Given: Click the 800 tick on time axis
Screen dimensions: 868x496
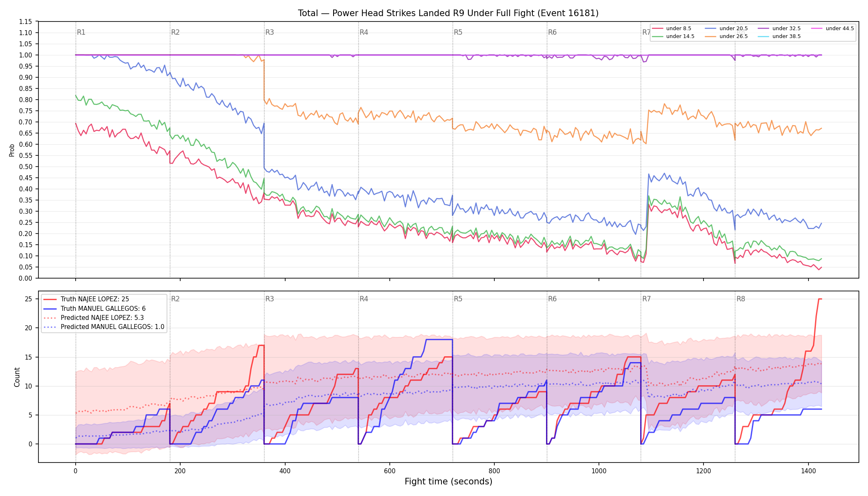Looking at the screenshot, I should coord(494,470).
